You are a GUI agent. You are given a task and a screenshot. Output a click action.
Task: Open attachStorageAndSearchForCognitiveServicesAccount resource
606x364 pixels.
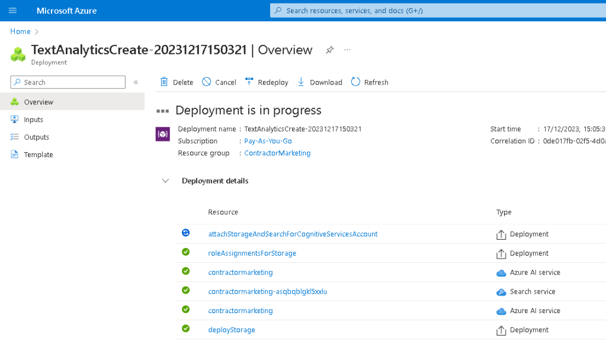point(293,234)
